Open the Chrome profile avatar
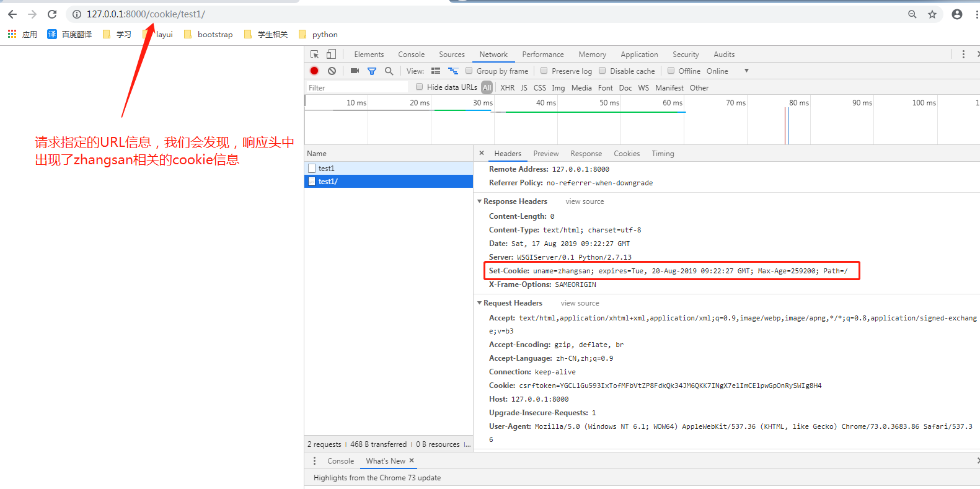 tap(957, 14)
